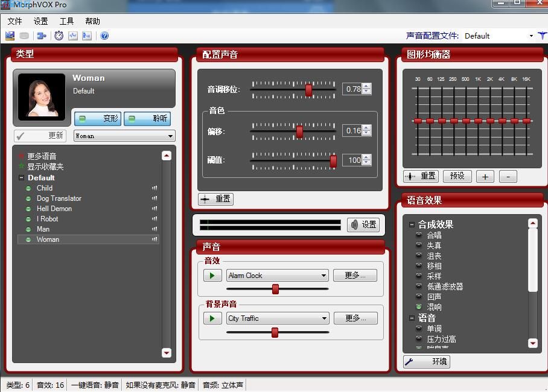This screenshot has width=548, height=392.
Task: Enable the 沮丧 effect
Action: [x=419, y=255]
